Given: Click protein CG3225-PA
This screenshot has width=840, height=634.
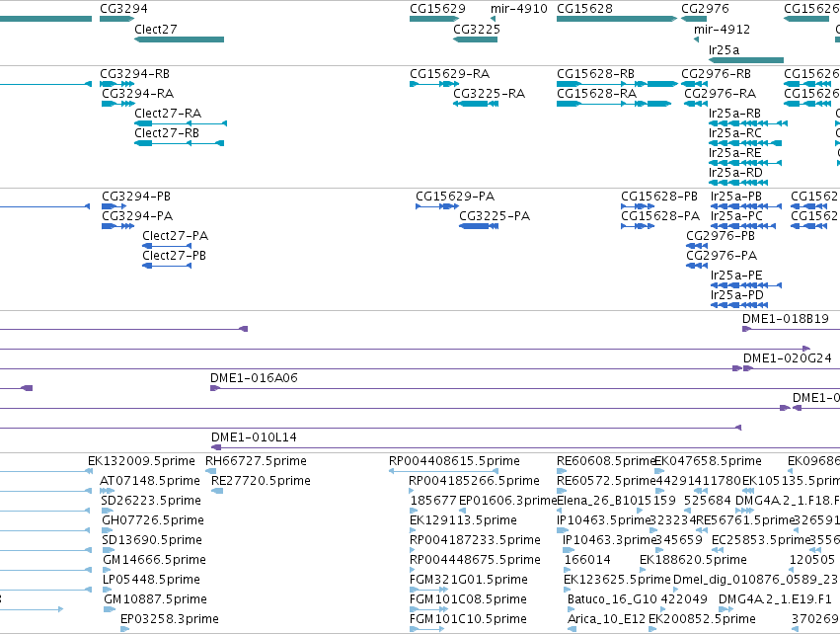Looking at the screenshot, I should pyautogui.click(x=479, y=226).
